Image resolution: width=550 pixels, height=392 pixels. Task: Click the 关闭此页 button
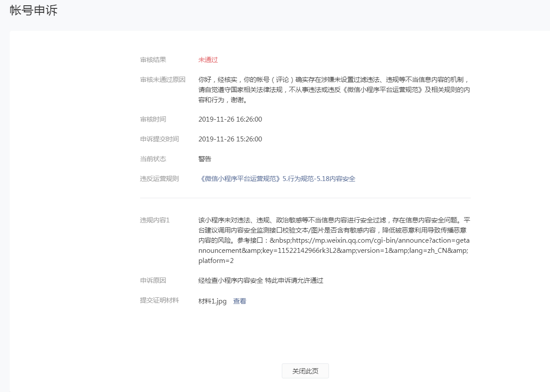305,371
